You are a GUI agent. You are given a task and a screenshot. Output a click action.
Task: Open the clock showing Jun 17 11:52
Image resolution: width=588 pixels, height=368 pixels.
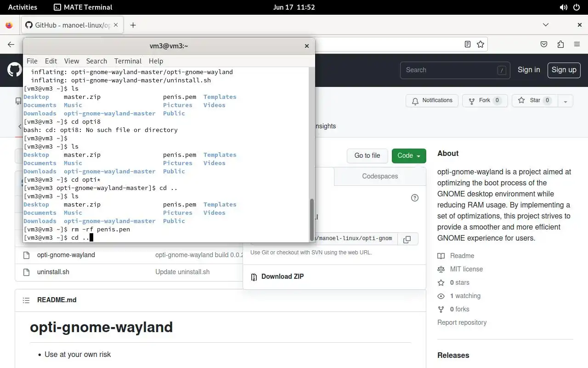[294, 7]
